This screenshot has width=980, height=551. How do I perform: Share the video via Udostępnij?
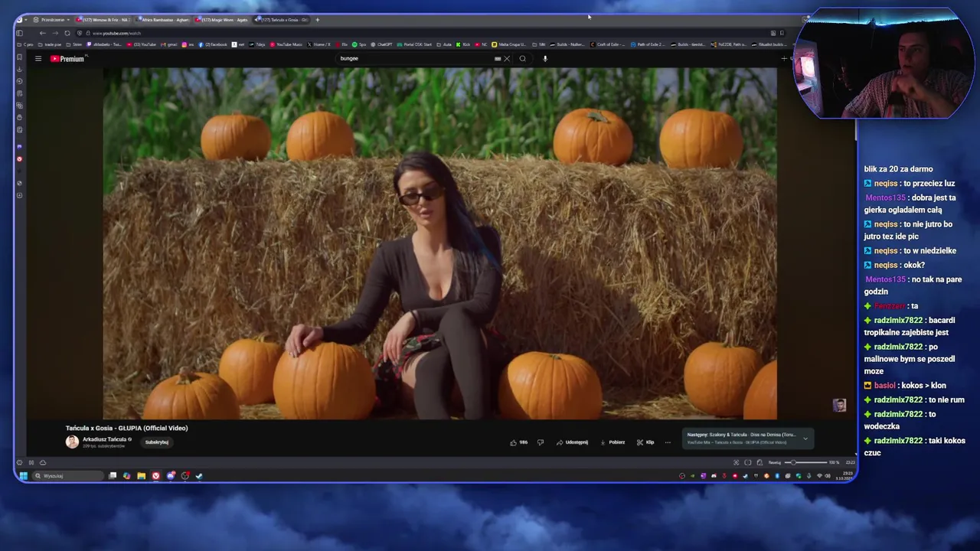(x=572, y=442)
